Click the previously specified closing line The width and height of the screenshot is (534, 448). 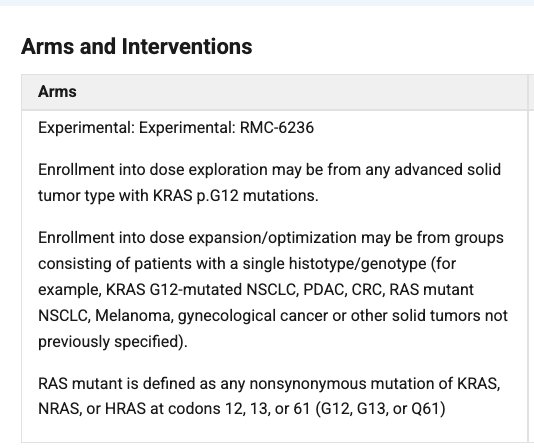click(x=113, y=341)
